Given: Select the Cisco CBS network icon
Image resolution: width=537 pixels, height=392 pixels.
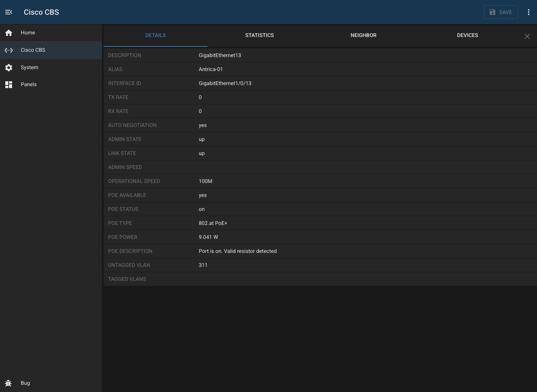Looking at the screenshot, I should click(x=9, y=50).
